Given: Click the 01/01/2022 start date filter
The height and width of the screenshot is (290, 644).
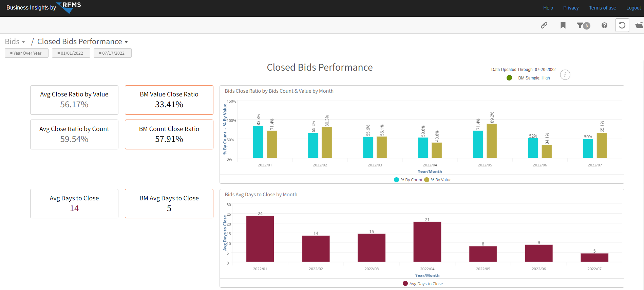Looking at the screenshot, I should pos(71,53).
